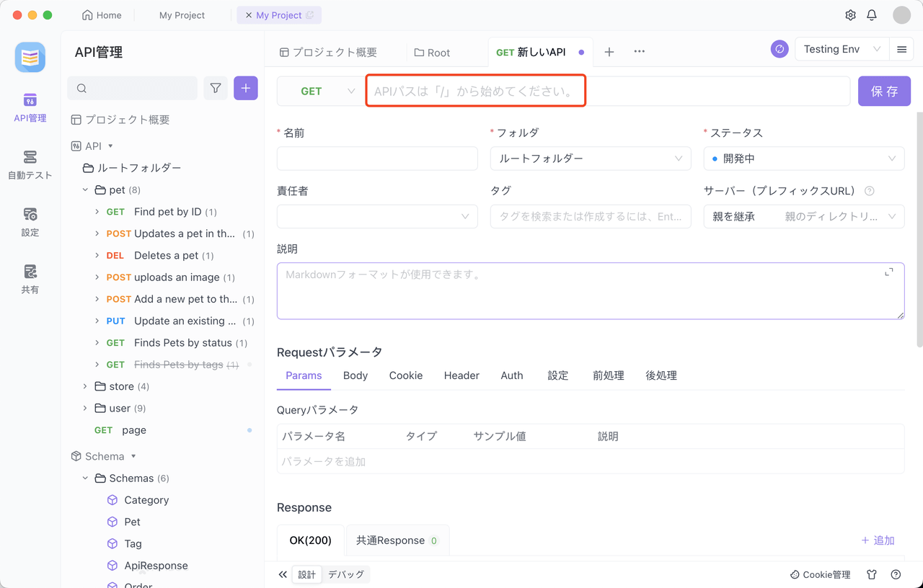This screenshot has height=588, width=923.
Task: Add a new tab with plus icon
Action: pos(609,52)
